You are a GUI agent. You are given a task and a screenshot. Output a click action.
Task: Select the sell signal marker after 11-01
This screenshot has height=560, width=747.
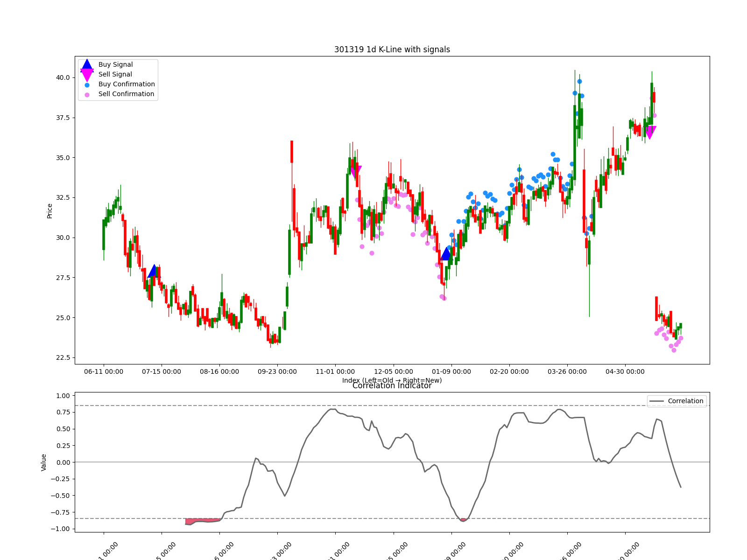pos(355,172)
